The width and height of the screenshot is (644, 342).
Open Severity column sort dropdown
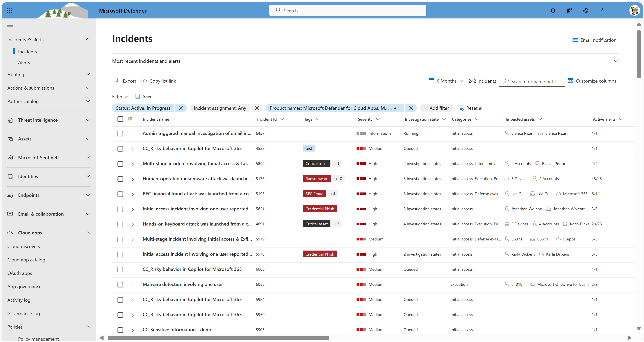pyautogui.click(x=378, y=119)
